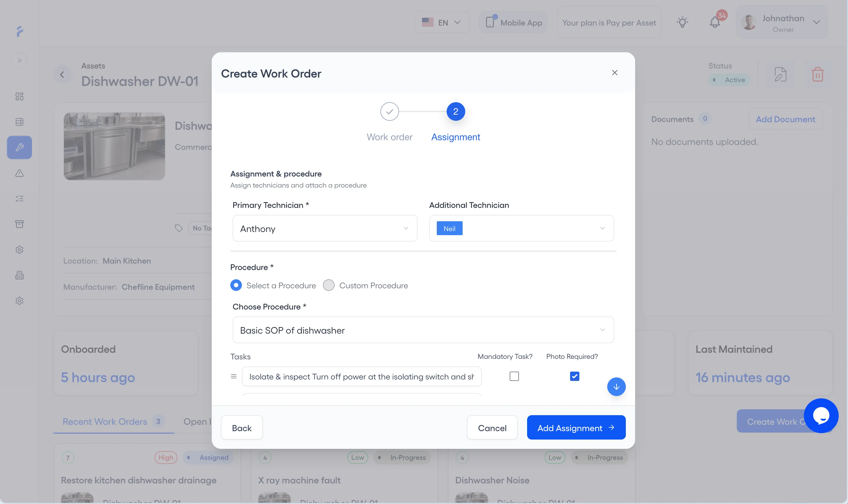This screenshot has height=504, width=848.
Task: Click the red trash delete icon
Action: 818,75
